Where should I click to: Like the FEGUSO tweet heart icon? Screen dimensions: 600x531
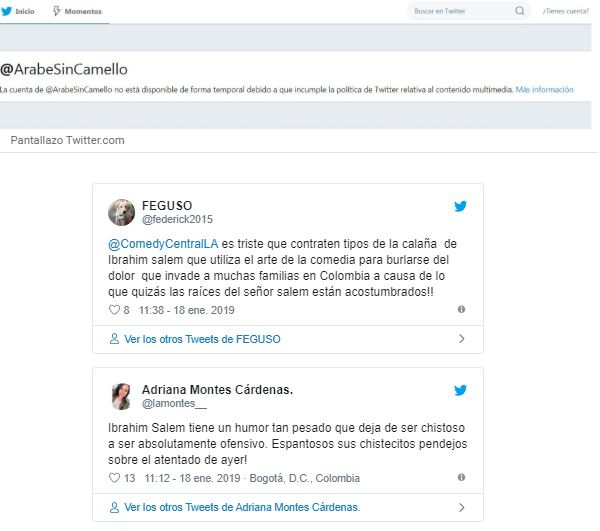[113, 310]
